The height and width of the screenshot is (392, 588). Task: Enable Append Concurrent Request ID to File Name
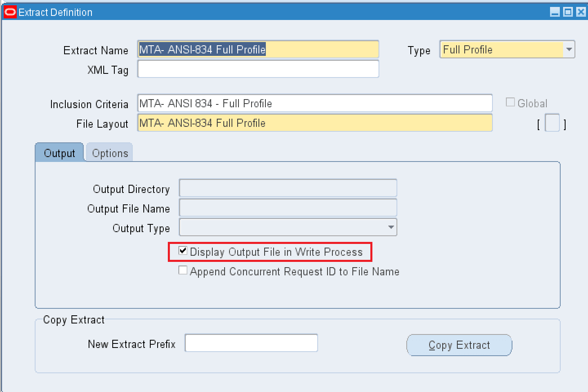pyautogui.click(x=183, y=270)
